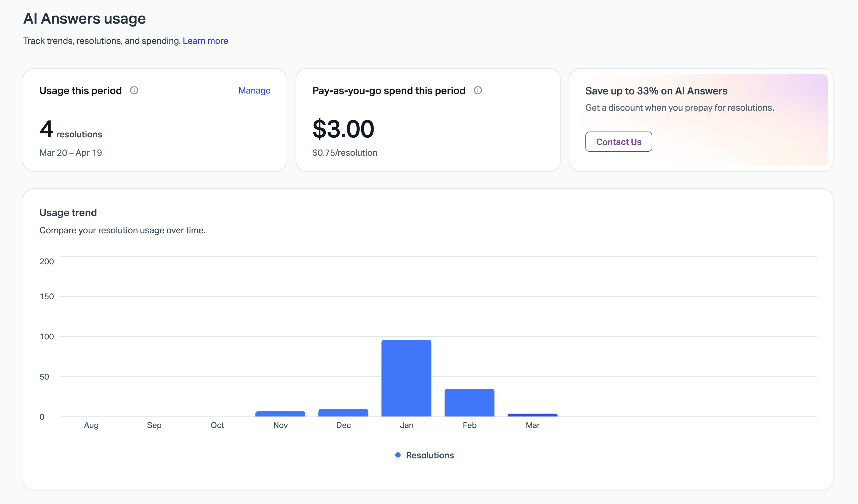This screenshot has height=504, width=858.
Task: Click the Save up to 33% banner heading
Action: coord(656,91)
